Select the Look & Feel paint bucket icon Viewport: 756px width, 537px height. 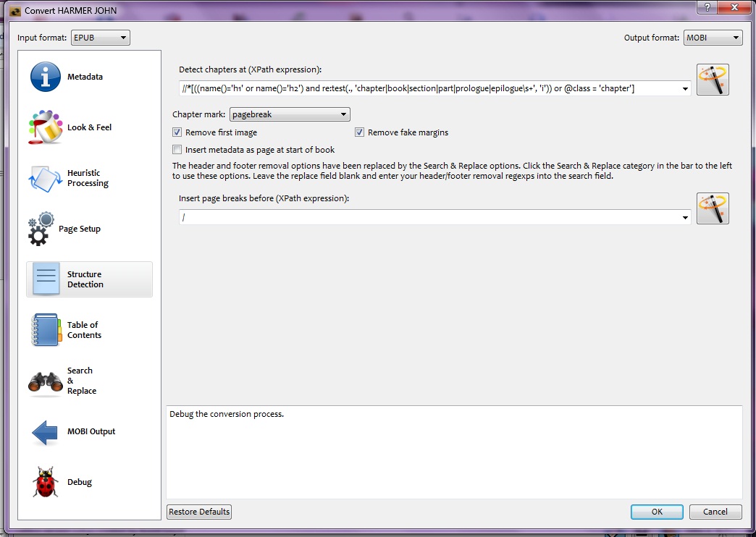click(x=46, y=127)
